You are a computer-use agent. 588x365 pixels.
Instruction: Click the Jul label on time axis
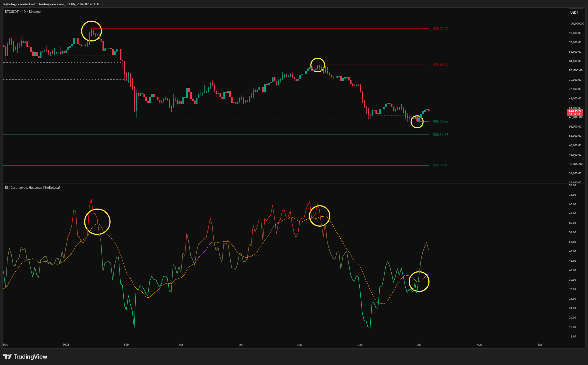pyautogui.click(x=419, y=345)
